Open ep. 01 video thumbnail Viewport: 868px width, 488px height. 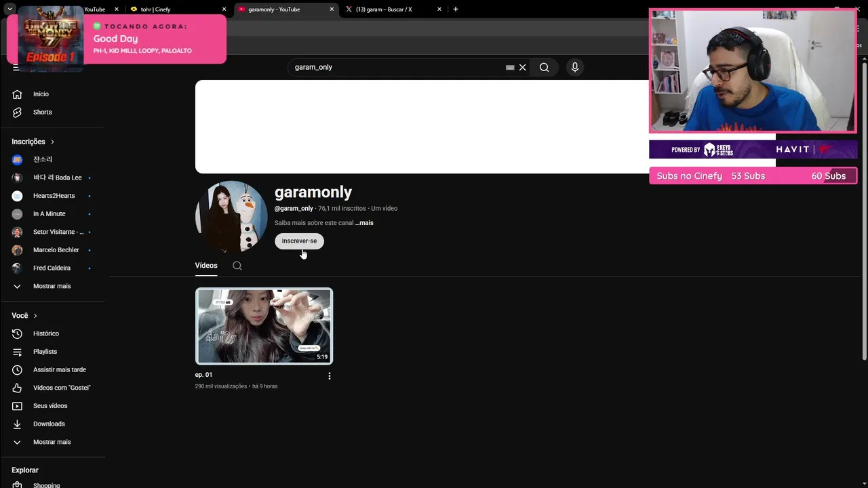pos(264,326)
